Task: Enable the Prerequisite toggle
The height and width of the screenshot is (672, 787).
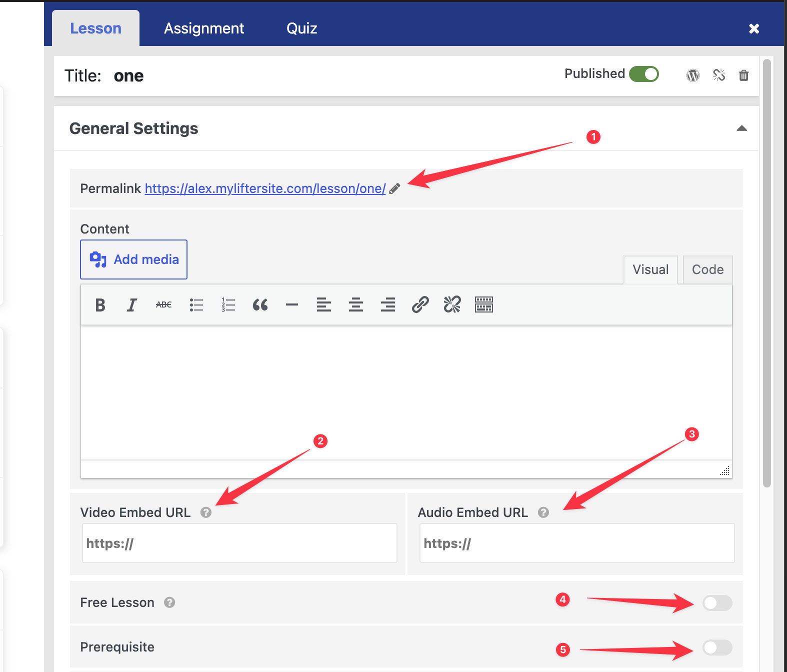Action: (717, 647)
